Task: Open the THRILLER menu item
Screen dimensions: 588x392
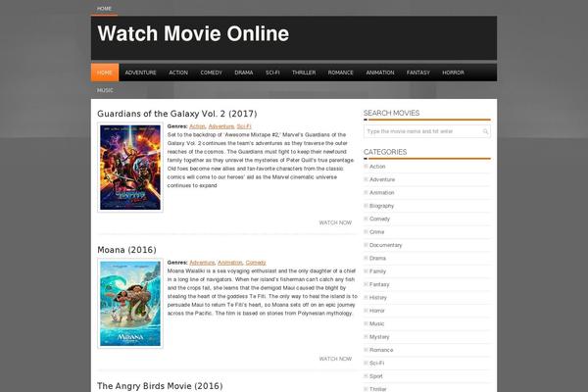Action: 304,73
